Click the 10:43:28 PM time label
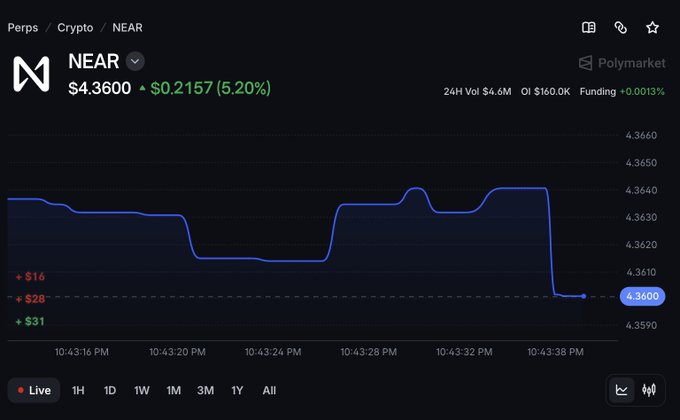Viewport: 680px width, 420px height. [x=368, y=352]
